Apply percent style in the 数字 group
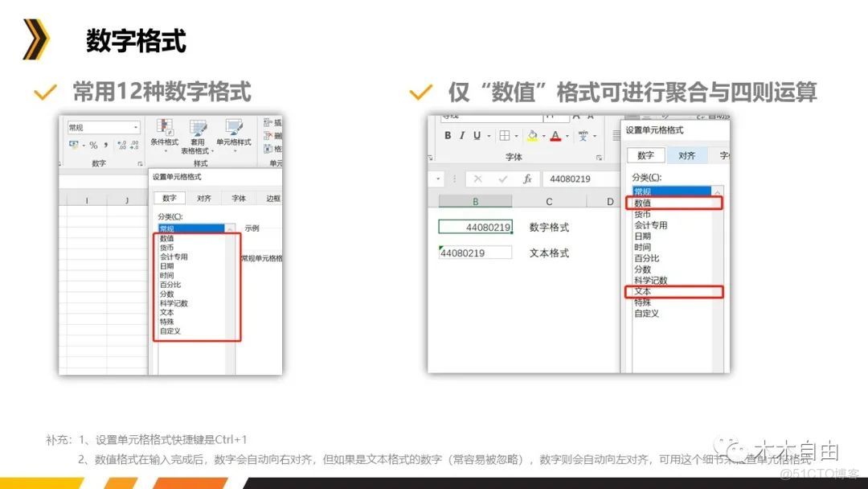 pos(93,144)
